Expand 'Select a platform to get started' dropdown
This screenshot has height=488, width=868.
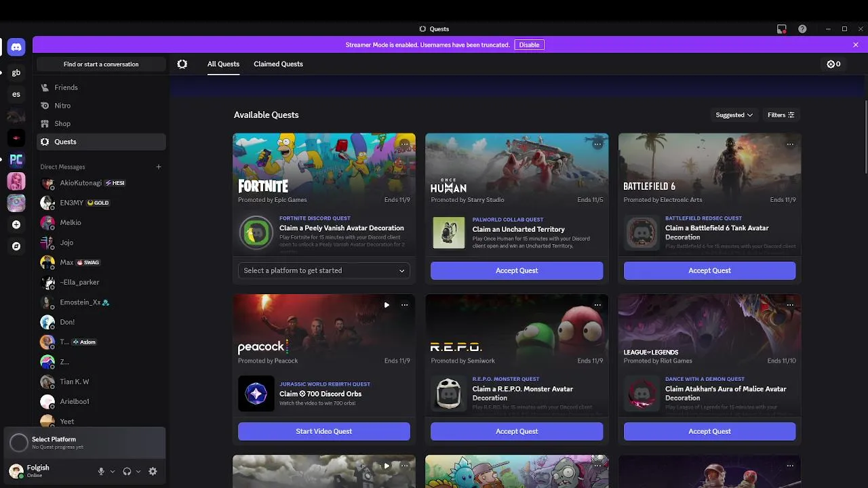(324, 270)
